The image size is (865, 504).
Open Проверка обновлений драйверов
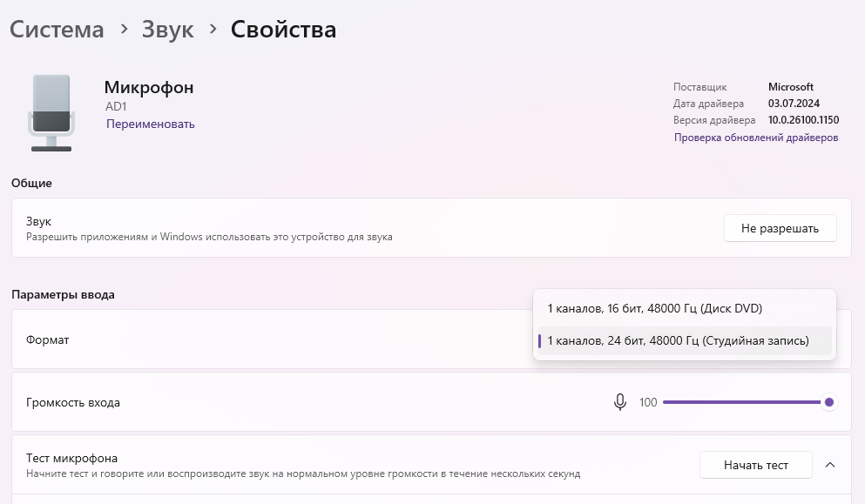[x=756, y=138]
